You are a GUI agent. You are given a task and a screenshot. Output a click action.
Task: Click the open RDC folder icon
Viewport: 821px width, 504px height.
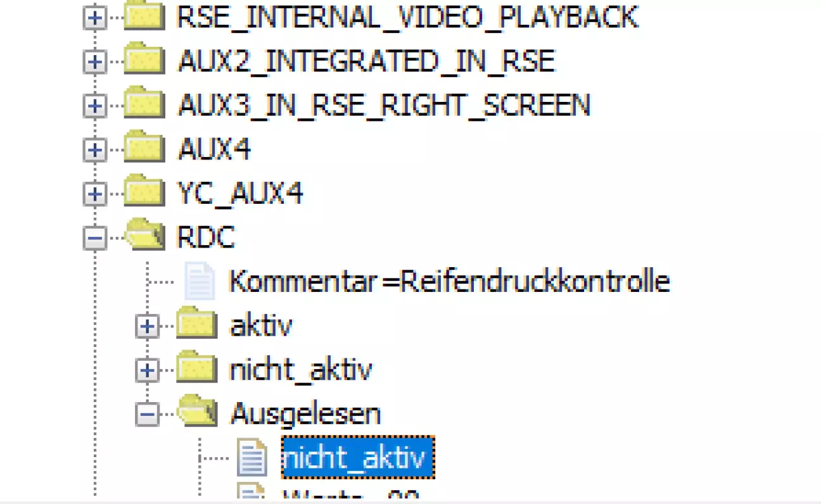pyautogui.click(x=146, y=236)
